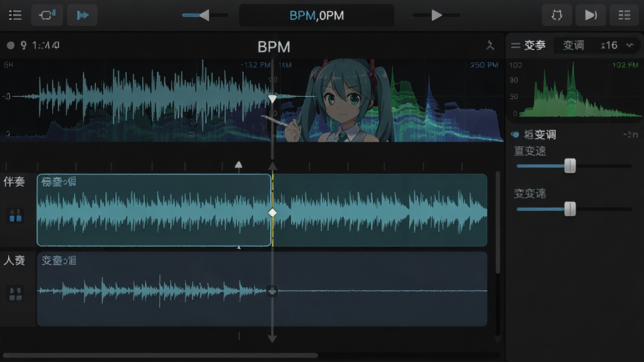The width and height of the screenshot is (644, 362).
Task: Click the play triangle slider at top
Action: (436, 15)
